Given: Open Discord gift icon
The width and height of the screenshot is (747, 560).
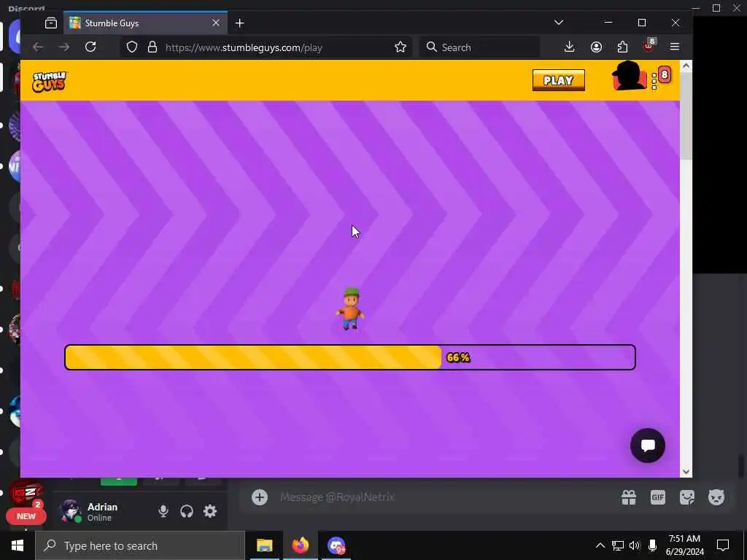Looking at the screenshot, I should click(629, 497).
